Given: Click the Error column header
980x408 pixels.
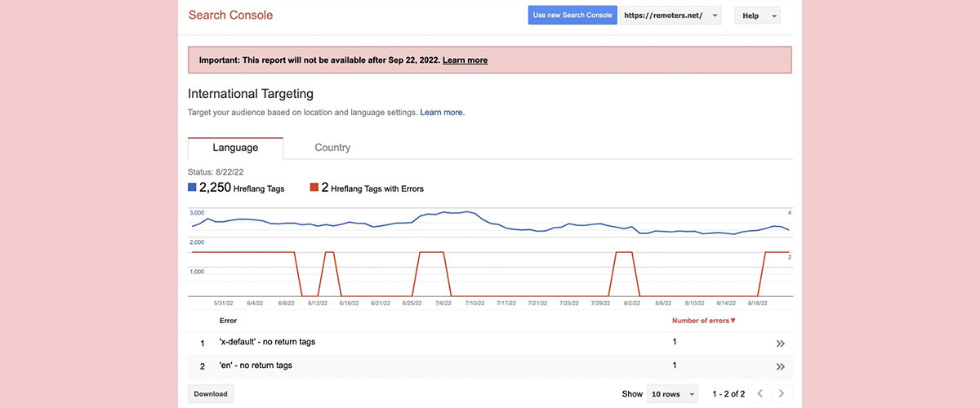Looking at the screenshot, I should [x=228, y=321].
